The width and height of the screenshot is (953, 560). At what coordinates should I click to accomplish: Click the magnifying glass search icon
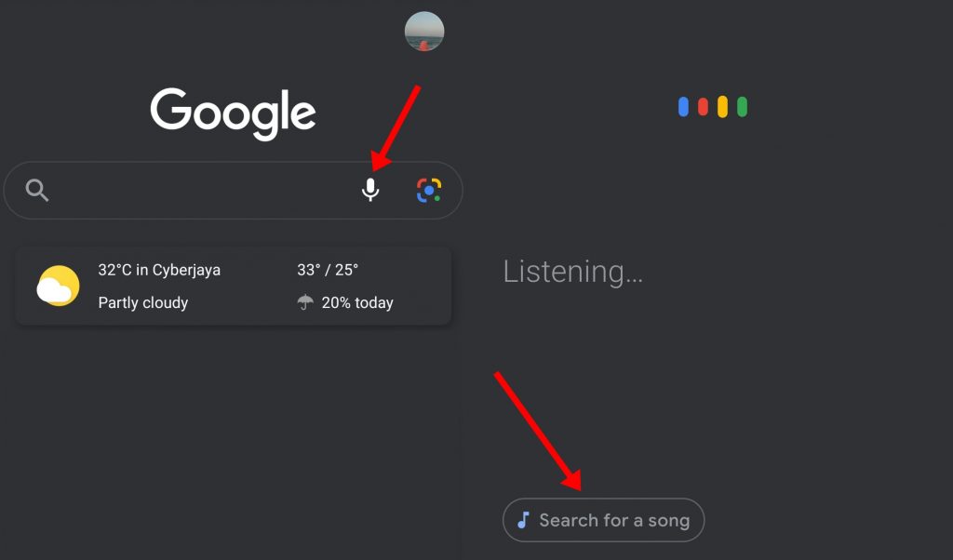(37, 191)
